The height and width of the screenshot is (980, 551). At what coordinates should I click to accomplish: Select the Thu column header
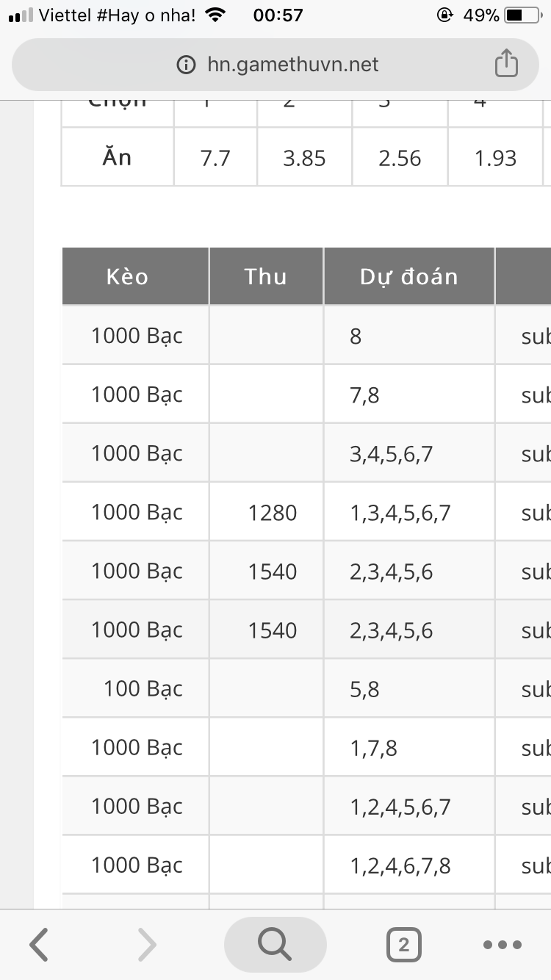(x=265, y=276)
